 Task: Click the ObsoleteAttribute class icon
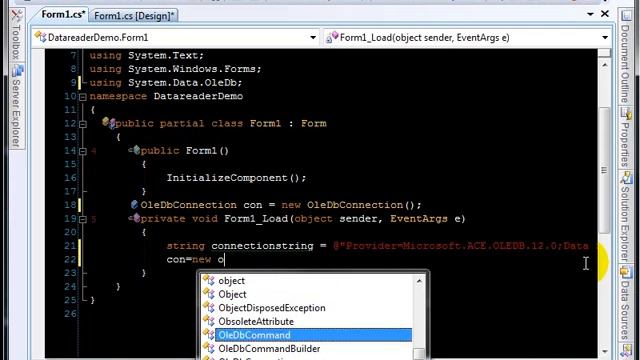coord(209,320)
